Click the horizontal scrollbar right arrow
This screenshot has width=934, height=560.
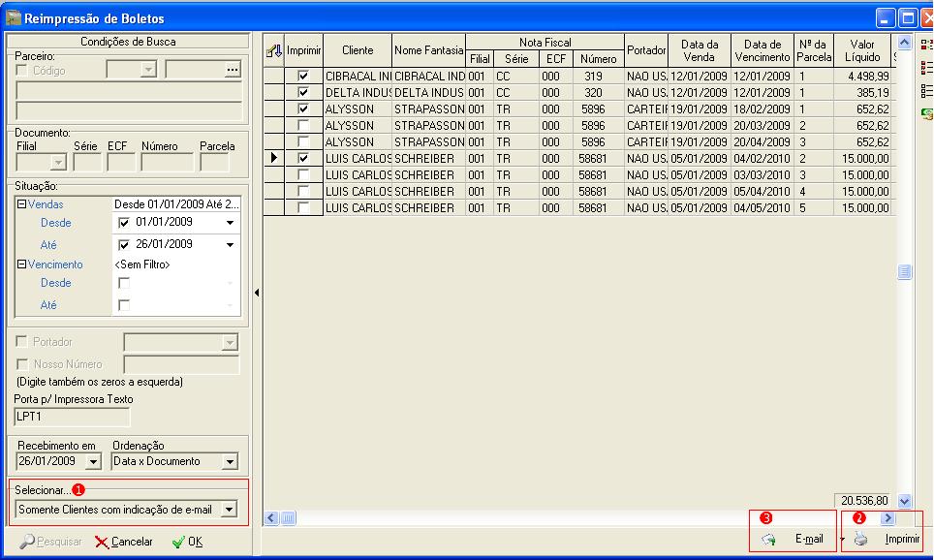(x=887, y=519)
